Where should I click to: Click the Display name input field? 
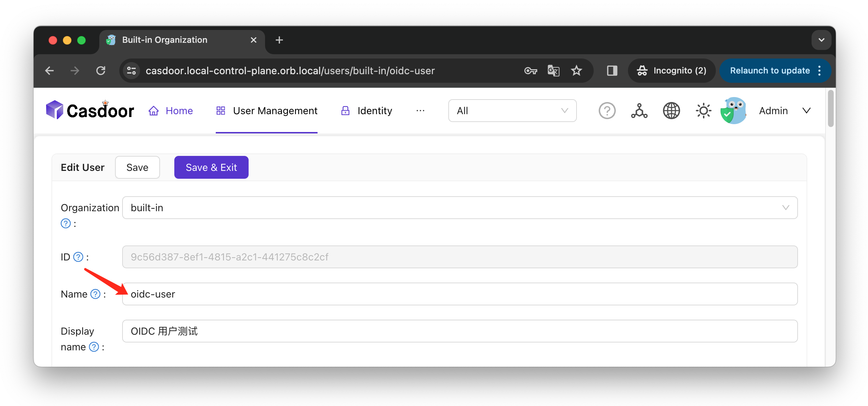point(460,331)
